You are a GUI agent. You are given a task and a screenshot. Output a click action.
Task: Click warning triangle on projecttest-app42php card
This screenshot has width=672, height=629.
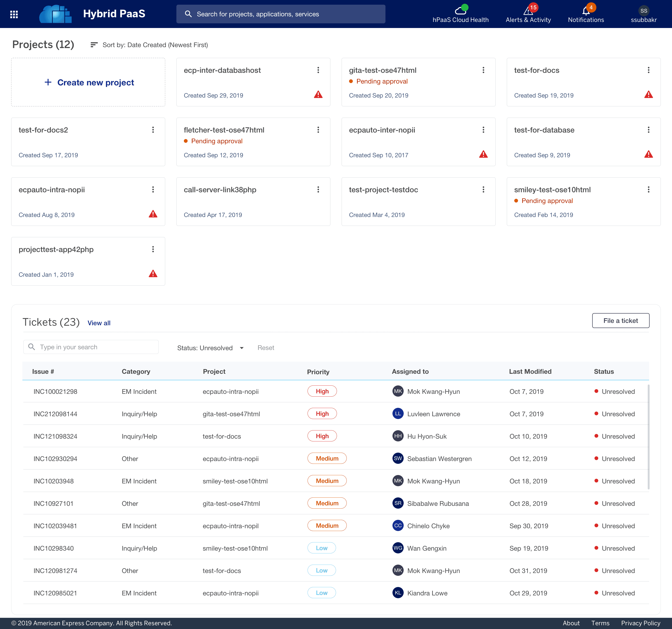(153, 274)
